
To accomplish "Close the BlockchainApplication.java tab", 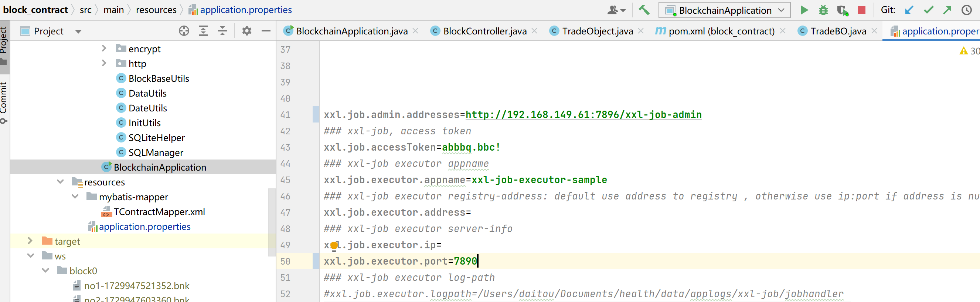I will point(415,31).
